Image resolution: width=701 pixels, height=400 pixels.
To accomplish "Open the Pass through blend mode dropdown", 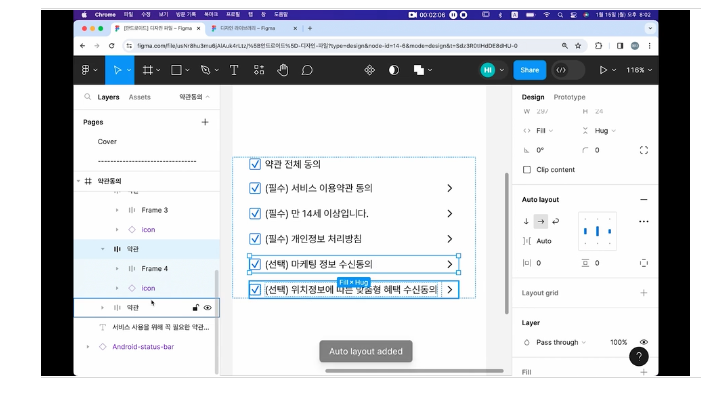I will pos(561,342).
